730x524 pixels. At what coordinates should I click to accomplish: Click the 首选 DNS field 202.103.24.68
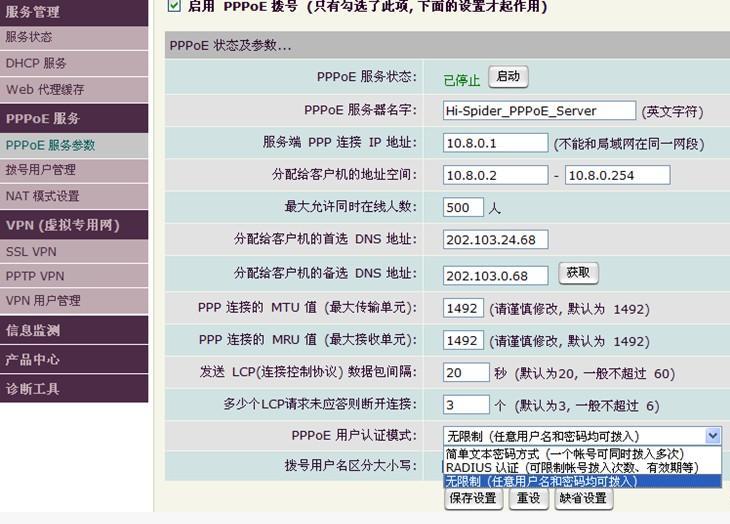coord(495,240)
